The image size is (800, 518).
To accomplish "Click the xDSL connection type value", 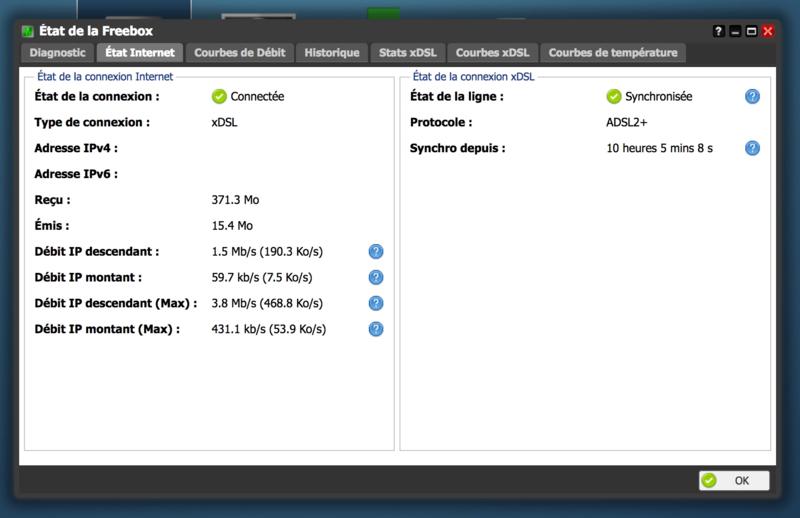I will pos(224,122).
